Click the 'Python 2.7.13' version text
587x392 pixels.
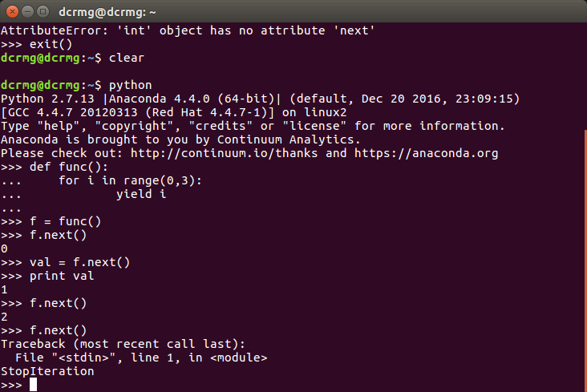click(47, 99)
